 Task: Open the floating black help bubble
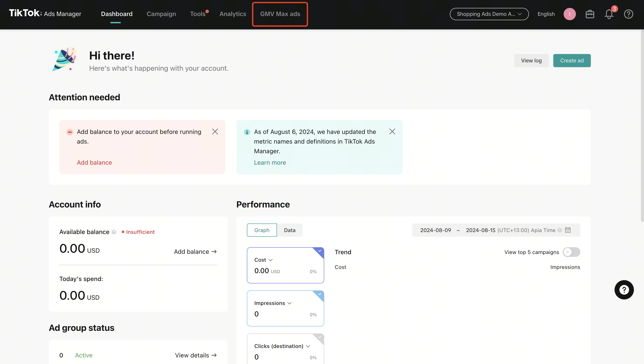pyautogui.click(x=624, y=290)
